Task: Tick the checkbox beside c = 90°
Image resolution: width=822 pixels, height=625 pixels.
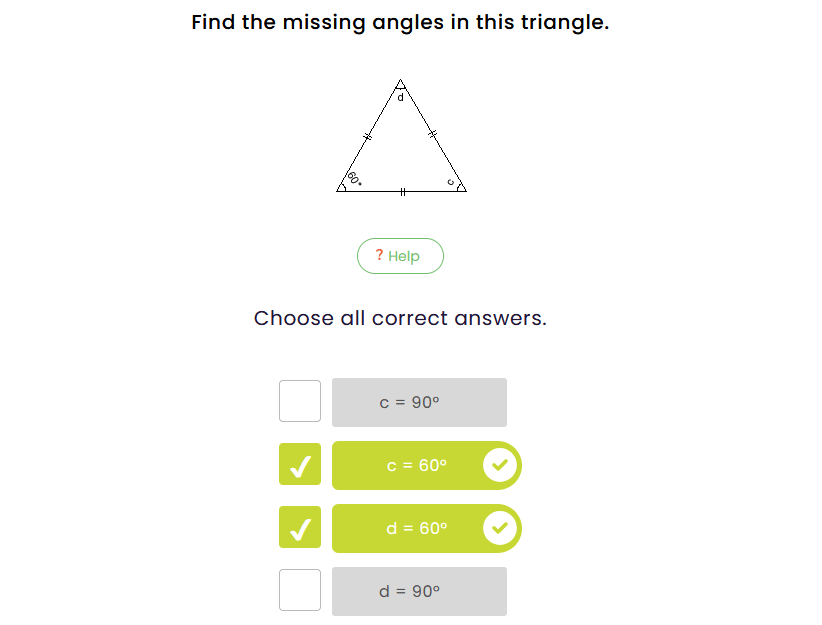Action: (300, 401)
